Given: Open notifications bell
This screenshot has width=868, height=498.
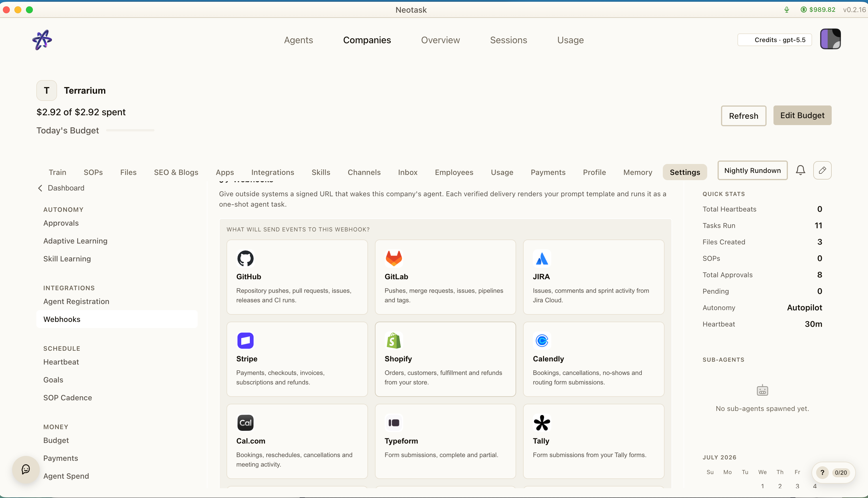Looking at the screenshot, I should click(800, 170).
